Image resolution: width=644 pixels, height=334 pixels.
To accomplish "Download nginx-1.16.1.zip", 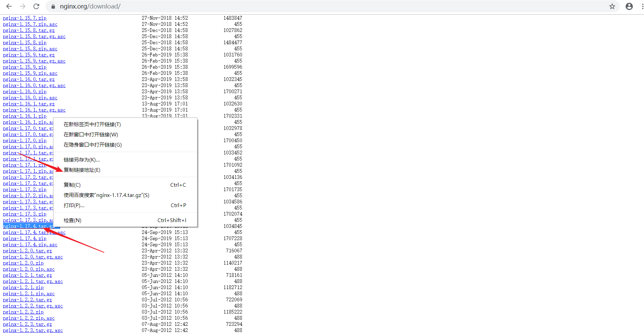I will click(25, 116).
